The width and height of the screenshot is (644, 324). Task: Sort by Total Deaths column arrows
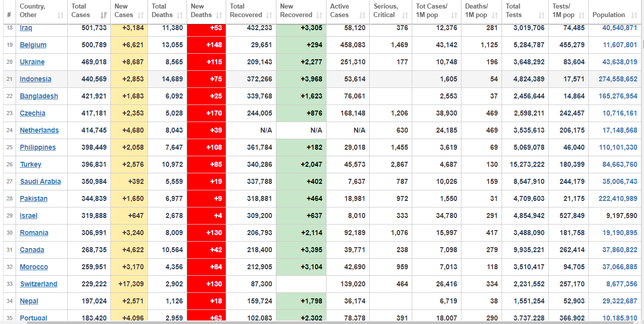[180, 16]
